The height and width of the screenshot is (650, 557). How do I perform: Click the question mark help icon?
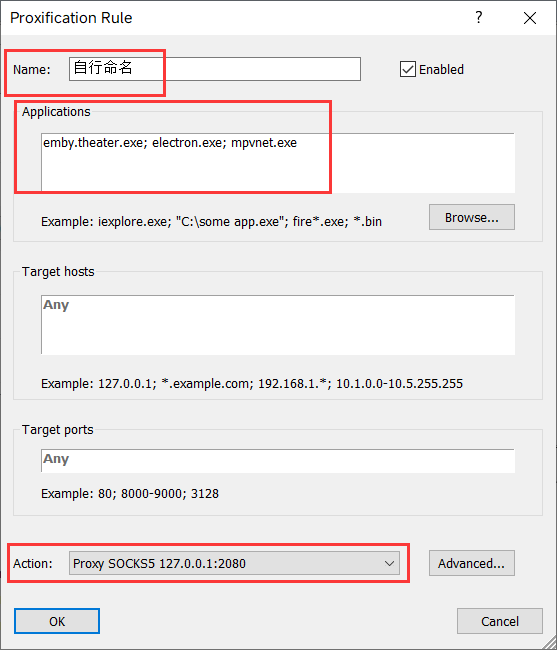click(x=479, y=17)
